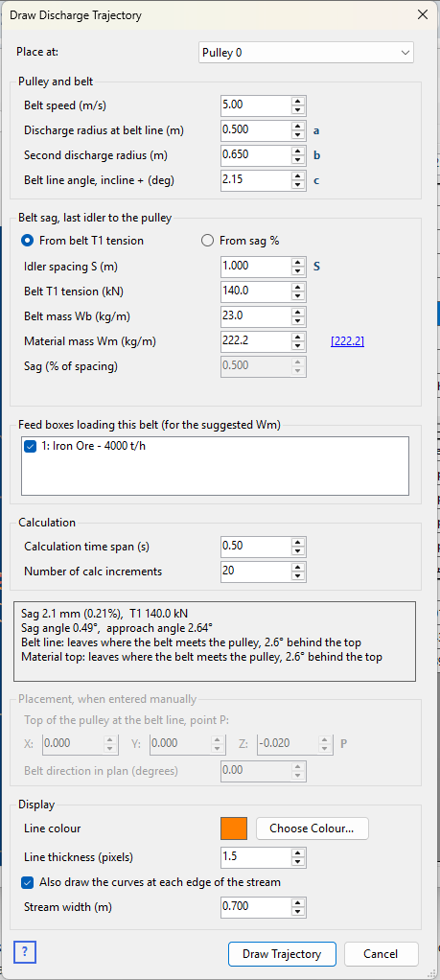
Task: Click the Belt line angle input field
Action: click(x=255, y=180)
